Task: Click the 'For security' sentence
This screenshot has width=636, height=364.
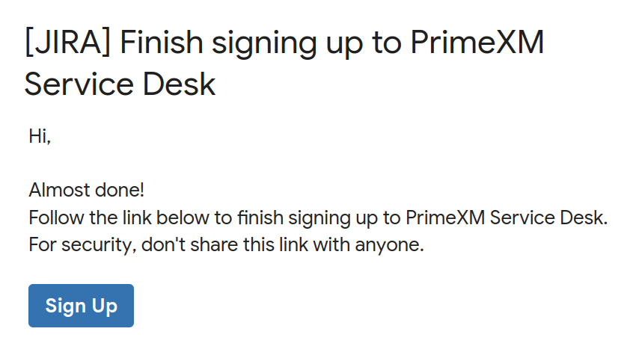Action: click(x=226, y=245)
